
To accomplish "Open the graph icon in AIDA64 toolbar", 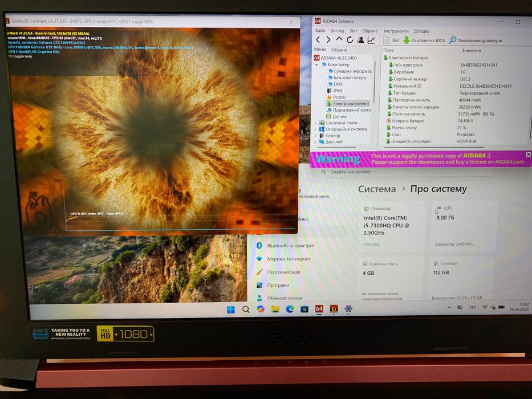I will tap(372, 40).
